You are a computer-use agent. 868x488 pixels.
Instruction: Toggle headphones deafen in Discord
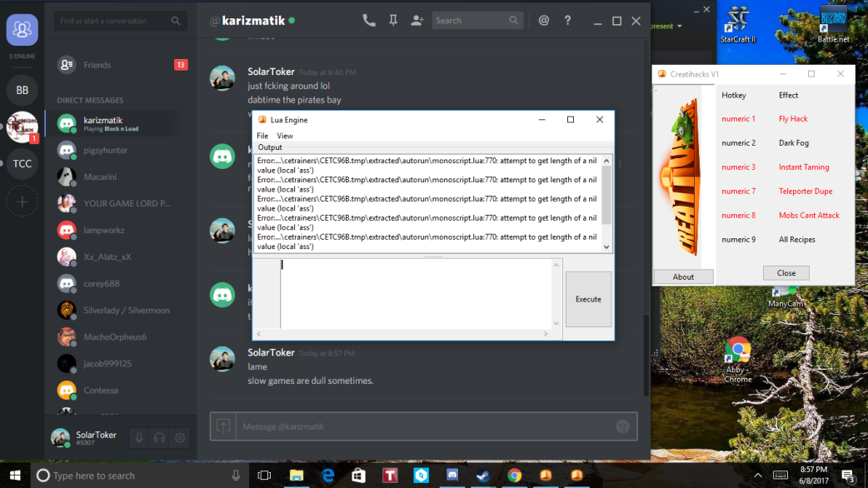(159, 438)
